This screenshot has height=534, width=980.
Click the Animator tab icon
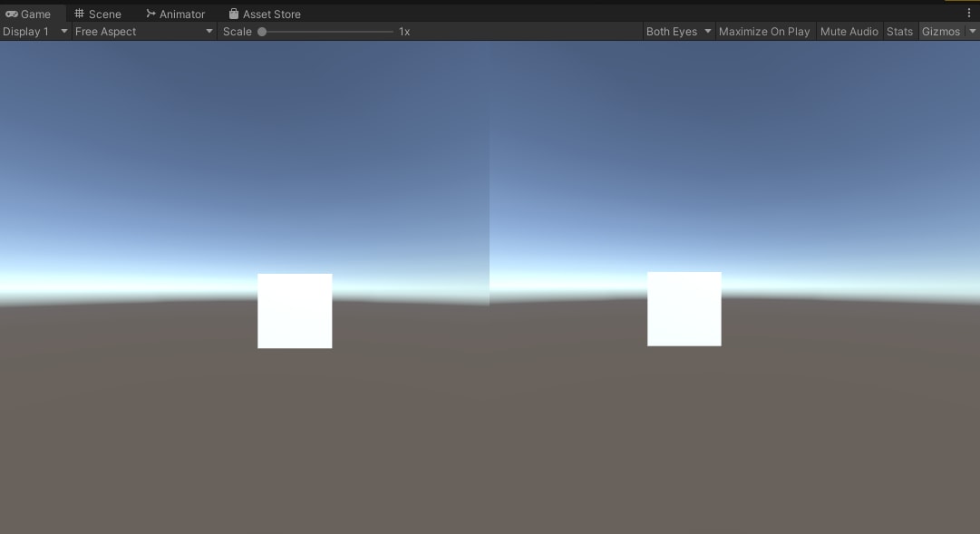point(150,13)
